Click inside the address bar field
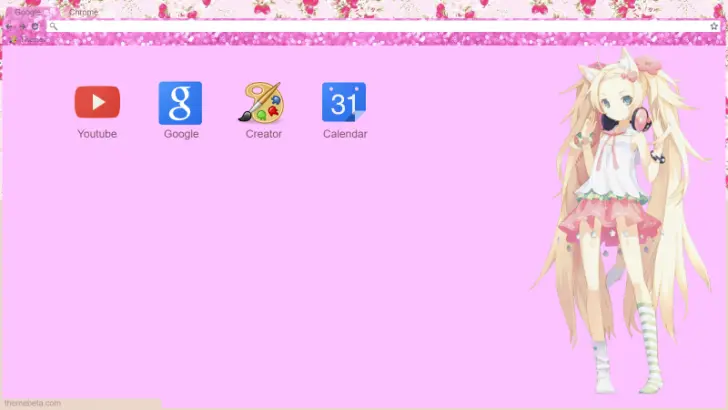 point(380,26)
